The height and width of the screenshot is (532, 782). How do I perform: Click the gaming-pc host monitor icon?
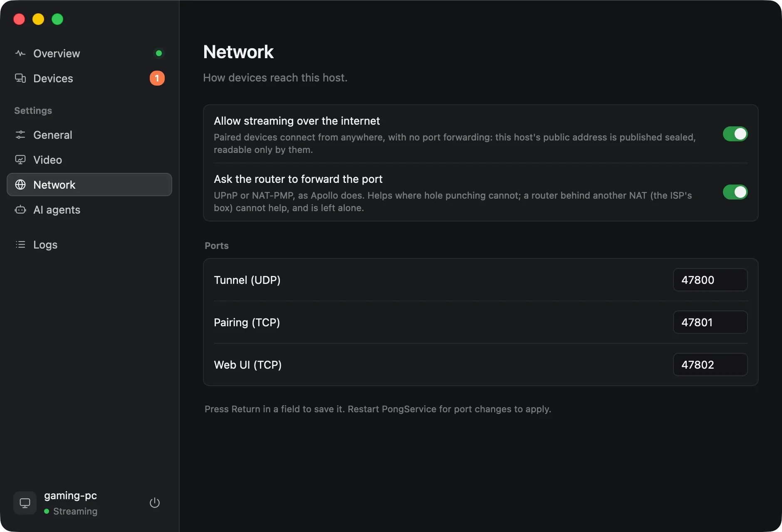coord(25,503)
